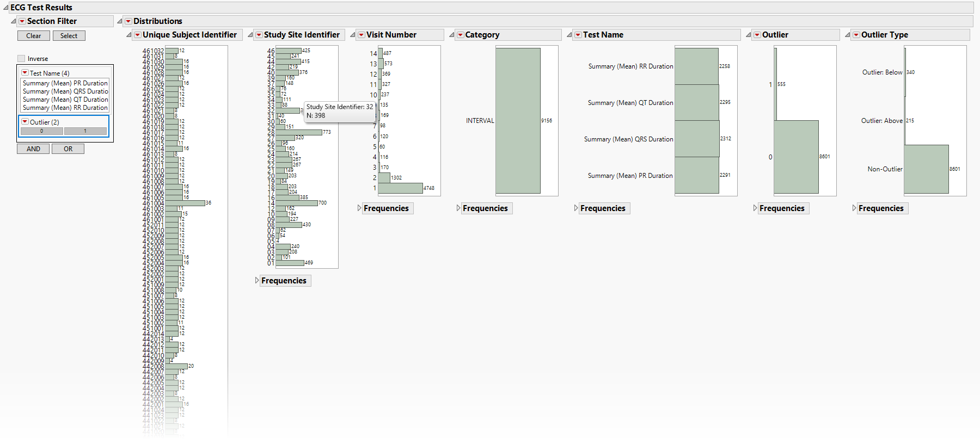Image resolution: width=980 pixels, height=439 pixels.
Task: Open the Outlier distribution red triangle menu
Action: pos(757,35)
